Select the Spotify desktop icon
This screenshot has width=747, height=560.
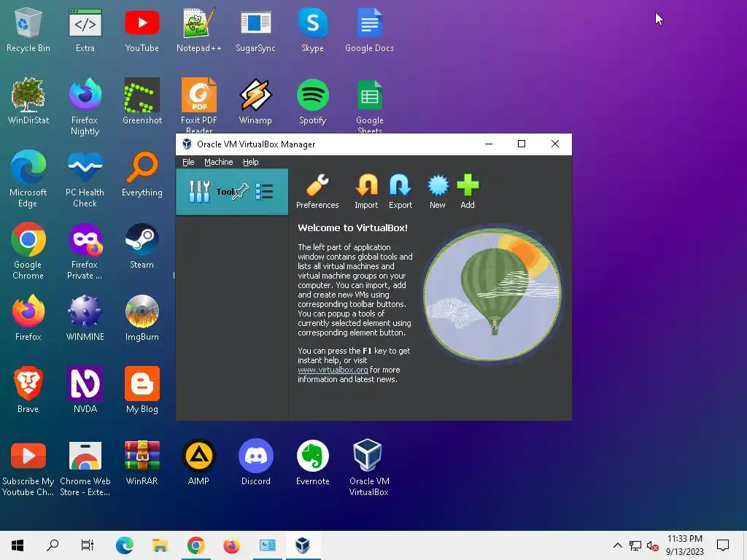tap(312, 101)
